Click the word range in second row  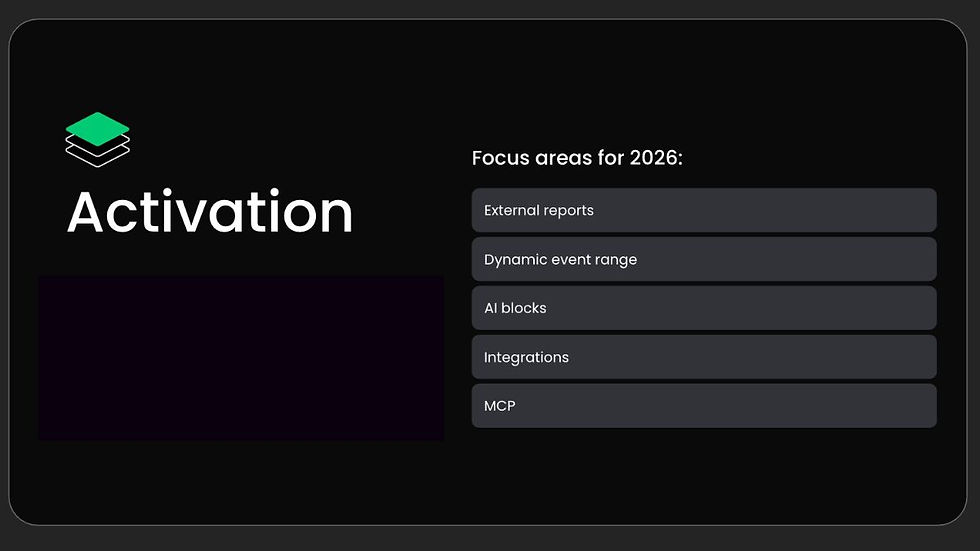click(x=616, y=261)
